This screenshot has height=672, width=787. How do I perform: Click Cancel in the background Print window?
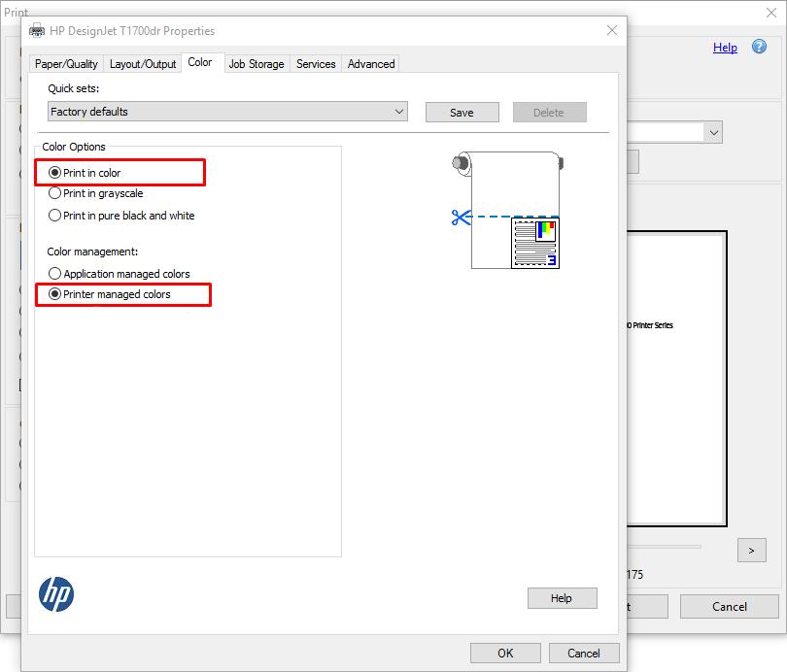(x=730, y=606)
